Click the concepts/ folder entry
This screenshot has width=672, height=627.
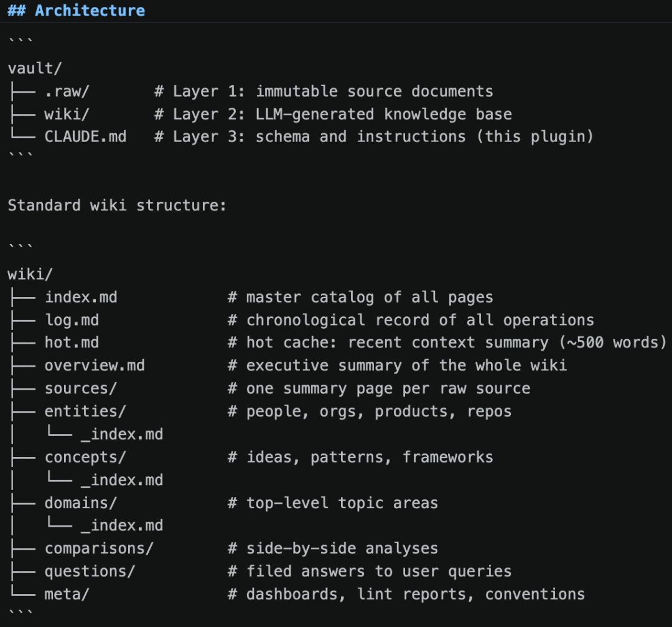pyautogui.click(x=85, y=457)
